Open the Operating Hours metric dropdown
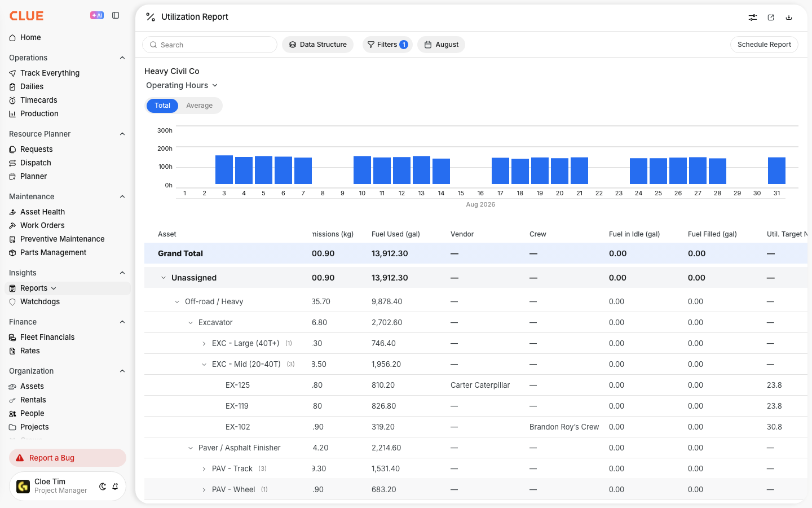The width and height of the screenshot is (812, 508). 182,85
